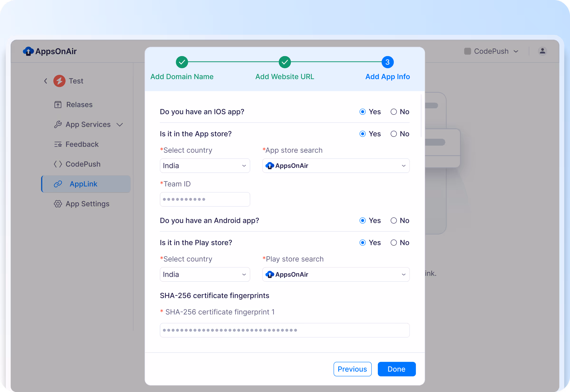This screenshot has width=570, height=392.
Task: Click the dialog's vertical scrollbar
Action: (x=421, y=116)
